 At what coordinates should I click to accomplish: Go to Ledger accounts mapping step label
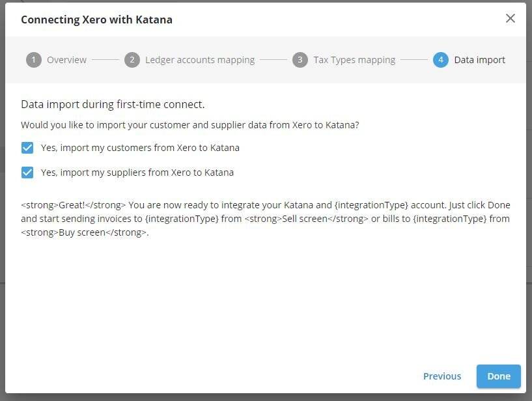200,60
